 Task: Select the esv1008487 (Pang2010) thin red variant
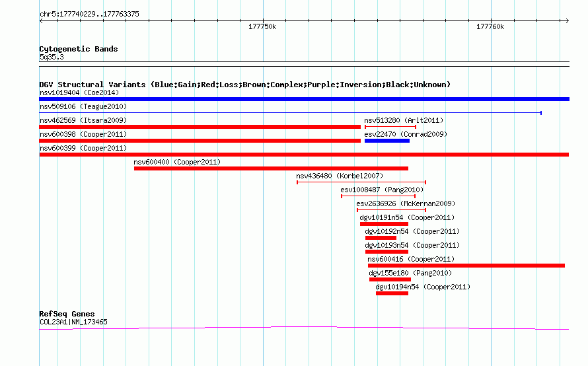point(378,196)
